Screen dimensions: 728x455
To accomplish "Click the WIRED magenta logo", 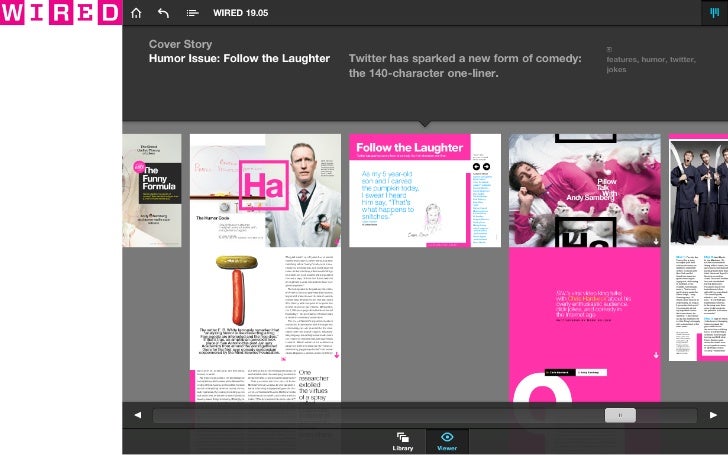I will tap(61, 13).
